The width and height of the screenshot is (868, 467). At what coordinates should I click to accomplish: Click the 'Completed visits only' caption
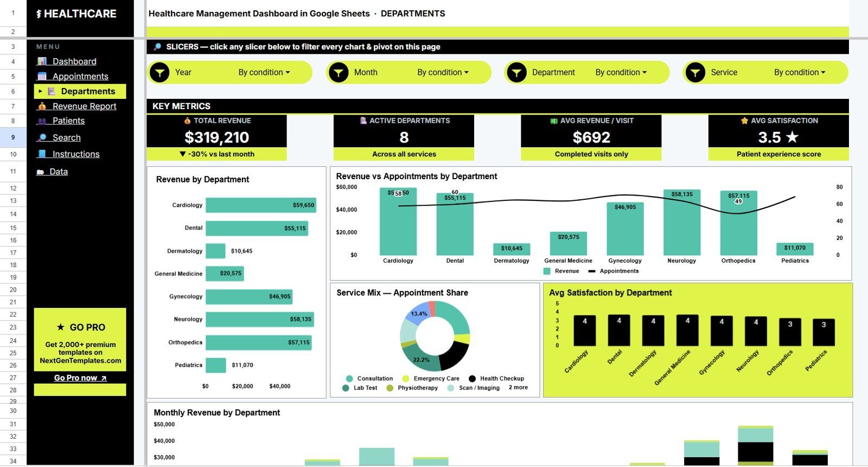(x=591, y=154)
